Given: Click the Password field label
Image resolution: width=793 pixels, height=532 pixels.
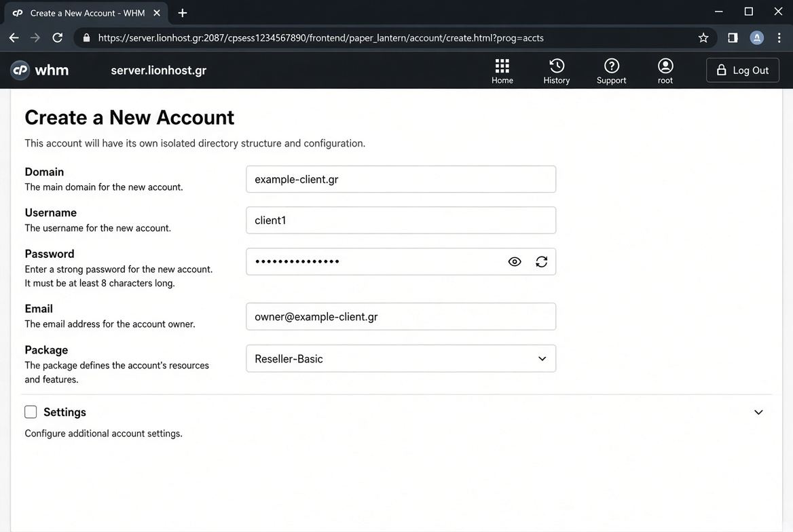Looking at the screenshot, I should (x=50, y=254).
